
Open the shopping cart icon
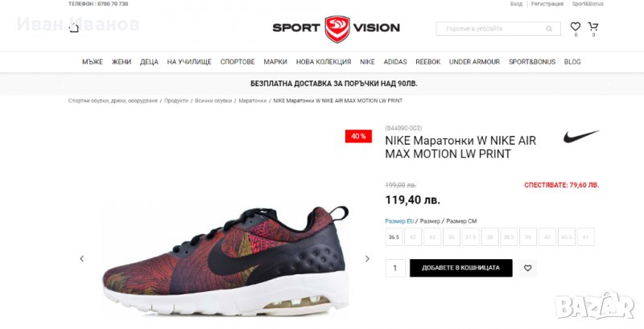pyautogui.click(x=593, y=27)
